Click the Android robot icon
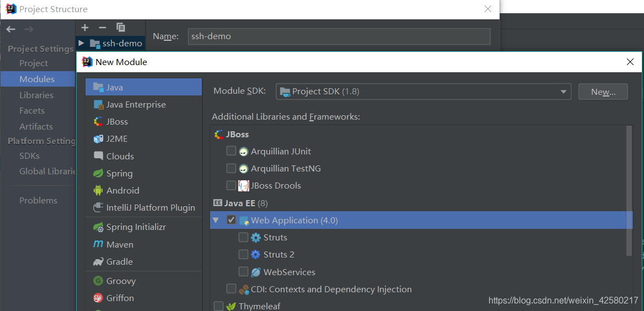 click(x=98, y=190)
